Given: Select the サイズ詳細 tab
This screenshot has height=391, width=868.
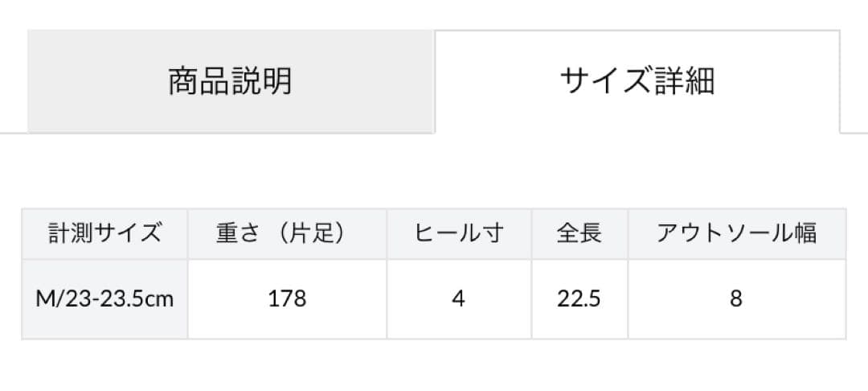Looking at the screenshot, I should (637, 81).
